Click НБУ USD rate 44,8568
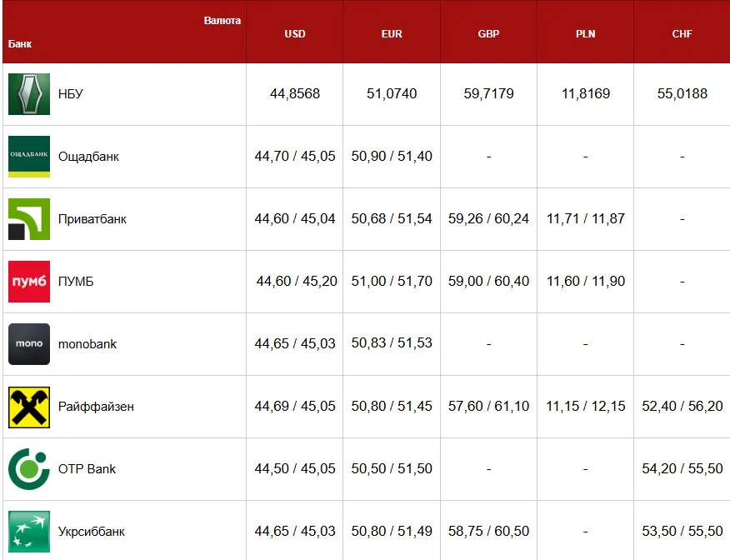This screenshot has width=730, height=560. pyautogui.click(x=295, y=93)
